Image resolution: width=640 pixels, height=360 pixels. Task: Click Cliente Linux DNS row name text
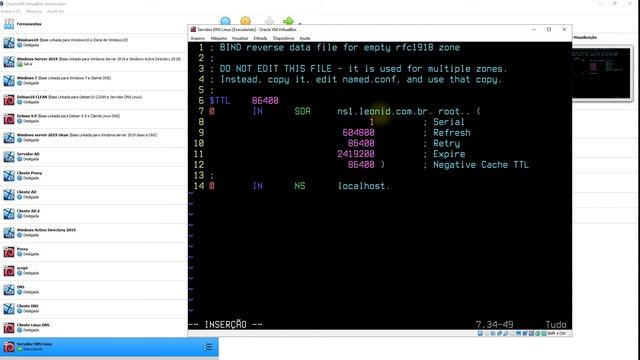pyautogui.click(x=33, y=325)
